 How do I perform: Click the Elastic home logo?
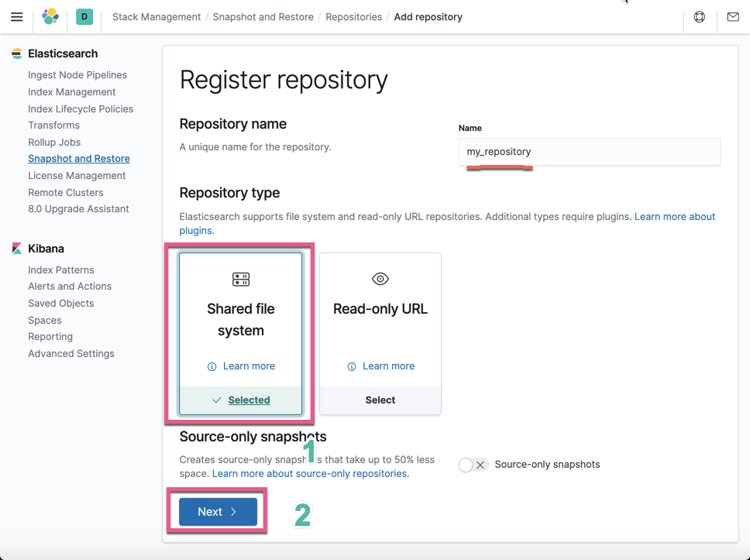click(51, 16)
